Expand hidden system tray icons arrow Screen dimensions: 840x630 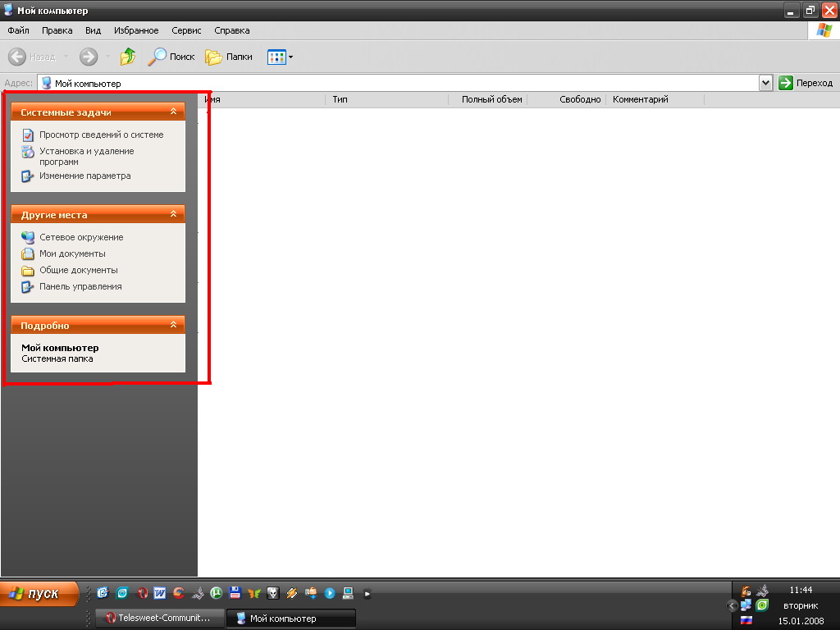(x=732, y=606)
